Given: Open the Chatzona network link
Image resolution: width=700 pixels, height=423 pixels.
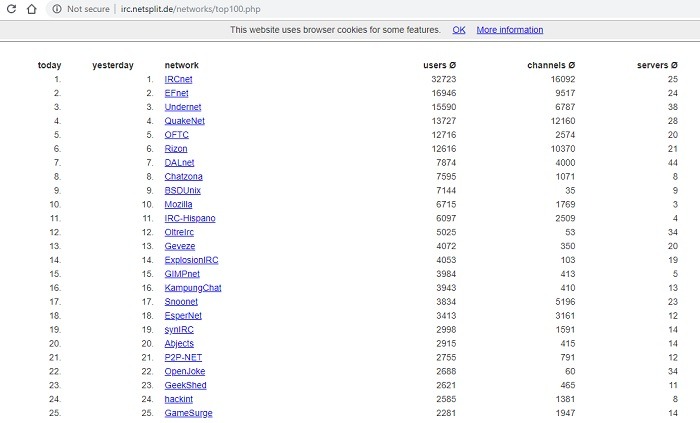Looking at the screenshot, I should click(x=183, y=177).
